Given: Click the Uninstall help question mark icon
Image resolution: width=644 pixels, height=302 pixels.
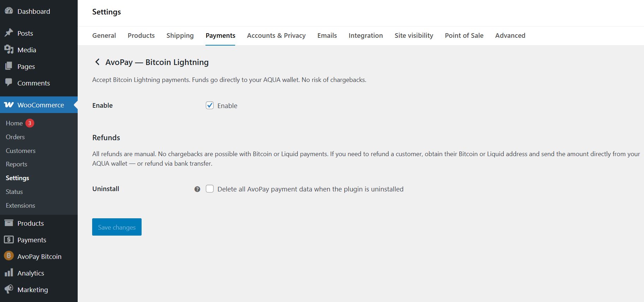Looking at the screenshot, I should point(197,189).
